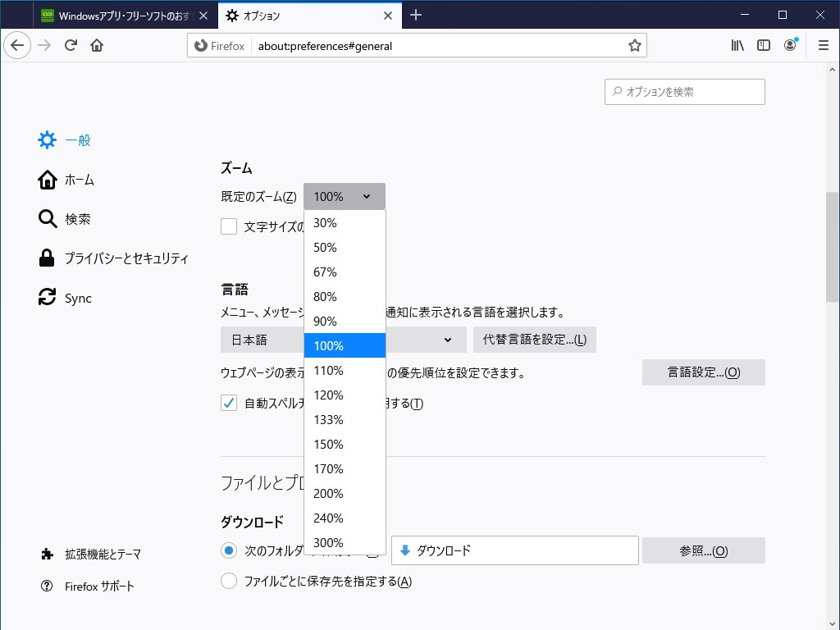
Task: Open プライバシーとセキュリティ via the lock icon
Action: 47,258
